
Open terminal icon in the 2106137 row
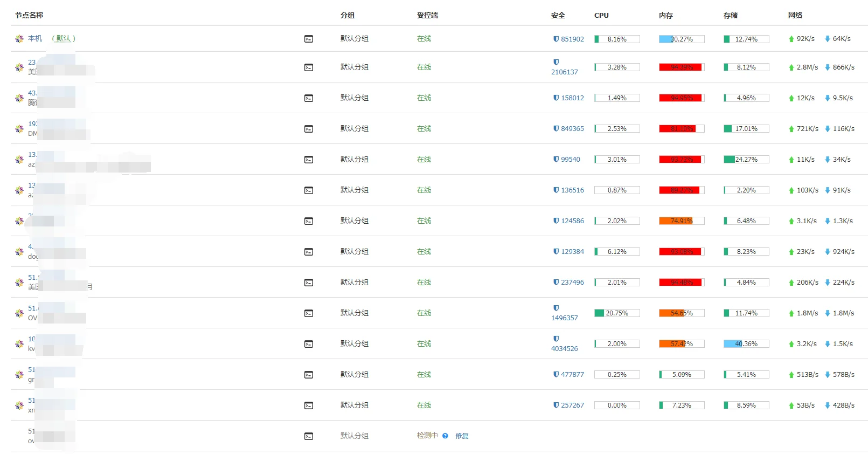309,67
